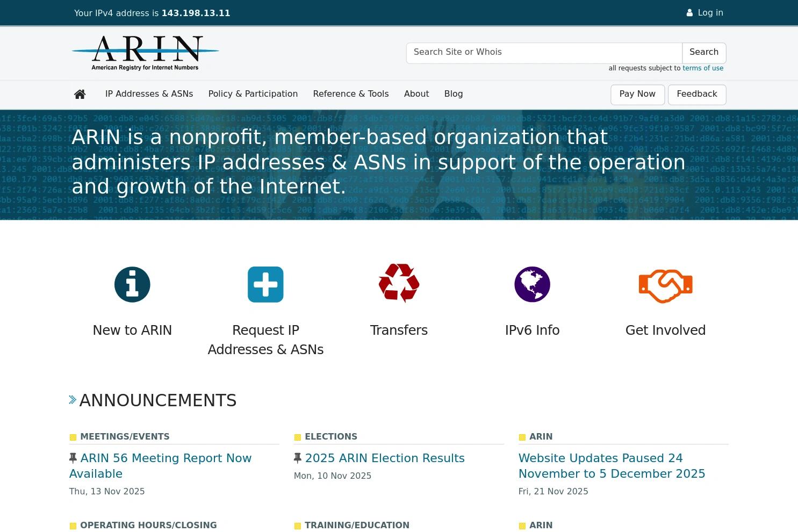Viewport: 798px width, 532px height.
Task: Click the pin icon beside ARIN 56 Meeting Report
Action: click(73, 458)
